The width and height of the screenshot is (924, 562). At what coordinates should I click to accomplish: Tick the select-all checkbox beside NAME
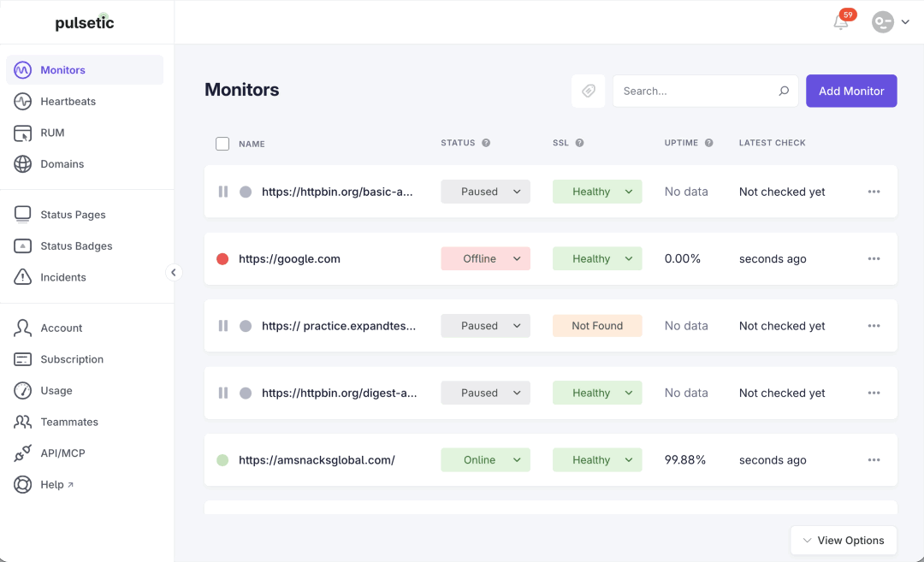222,144
